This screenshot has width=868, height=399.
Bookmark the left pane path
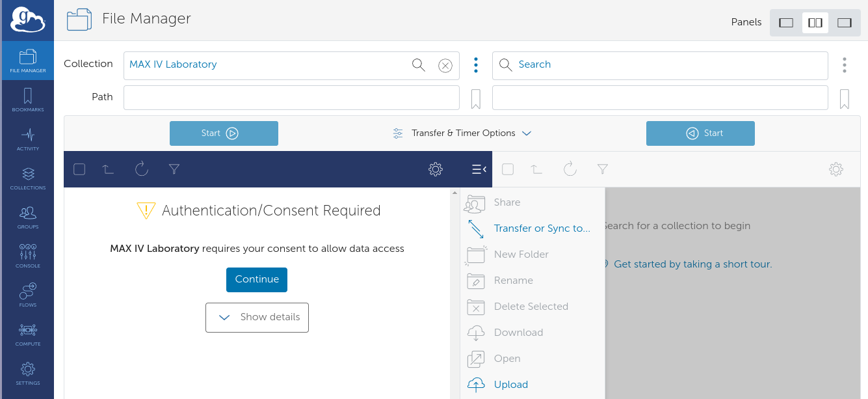pyautogui.click(x=476, y=99)
